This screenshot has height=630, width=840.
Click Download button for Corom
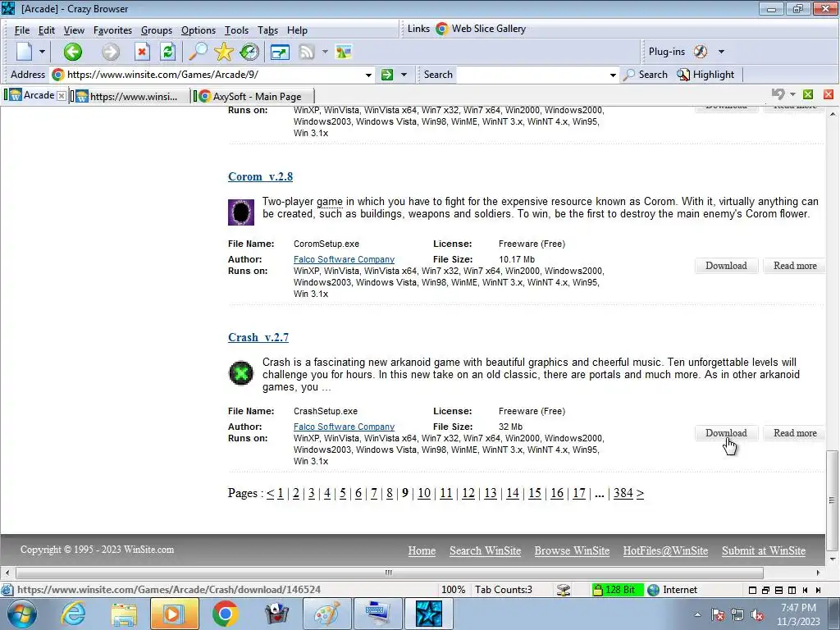pos(726,266)
